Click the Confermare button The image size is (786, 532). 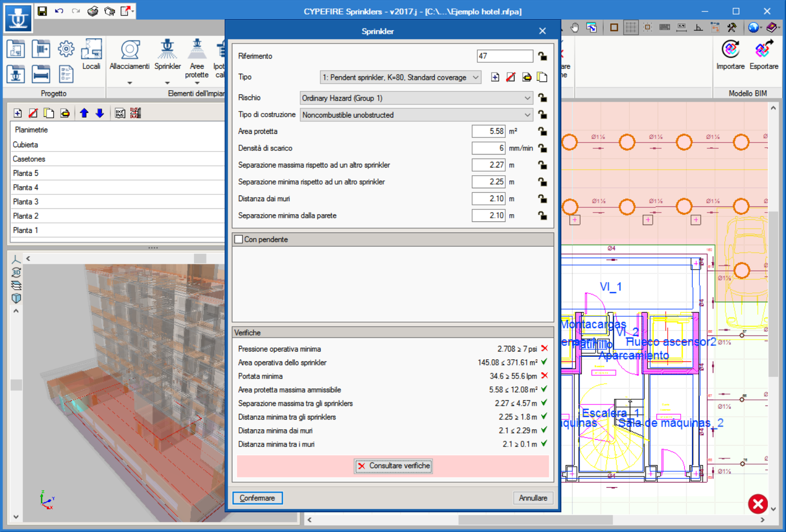(x=257, y=498)
